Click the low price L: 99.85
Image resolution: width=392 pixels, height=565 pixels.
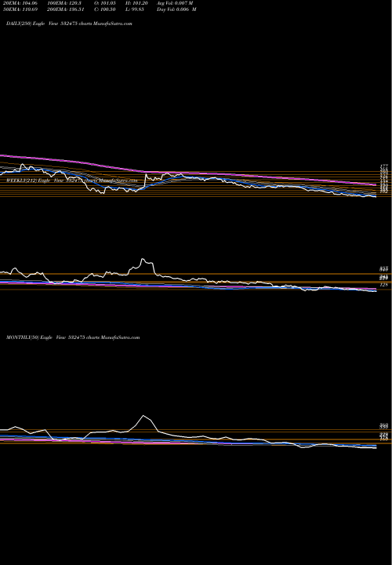pos(135,9)
